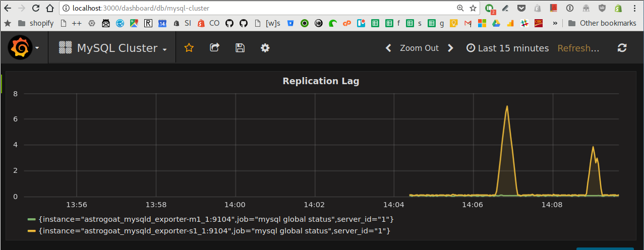644x250 pixels.
Task: Open the ++ bookmark
Action: (71, 23)
